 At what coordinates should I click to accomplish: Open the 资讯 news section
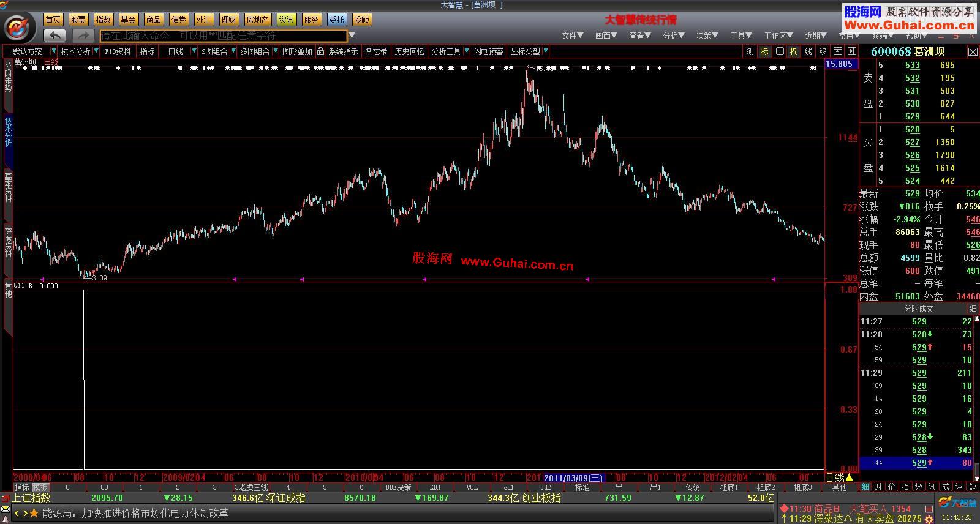click(x=286, y=20)
